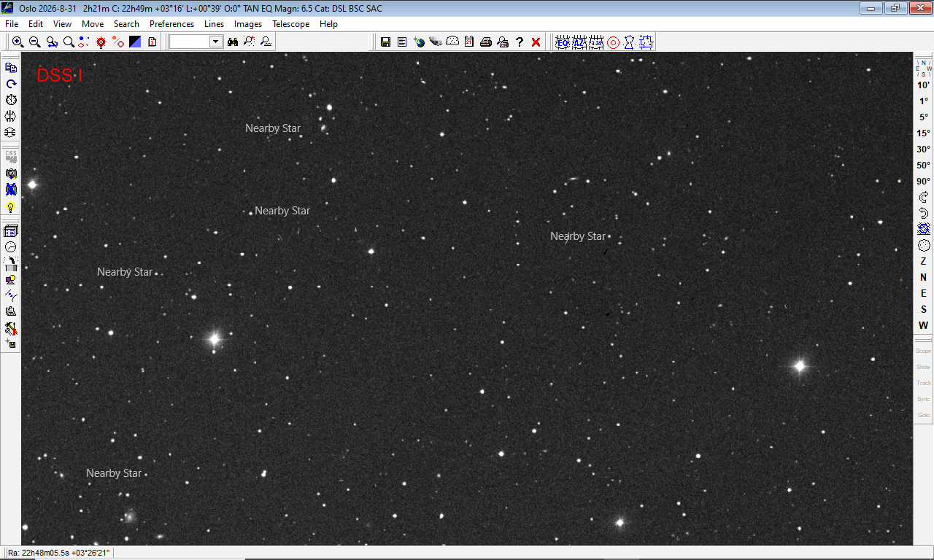Open the View menu

[x=63, y=24]
